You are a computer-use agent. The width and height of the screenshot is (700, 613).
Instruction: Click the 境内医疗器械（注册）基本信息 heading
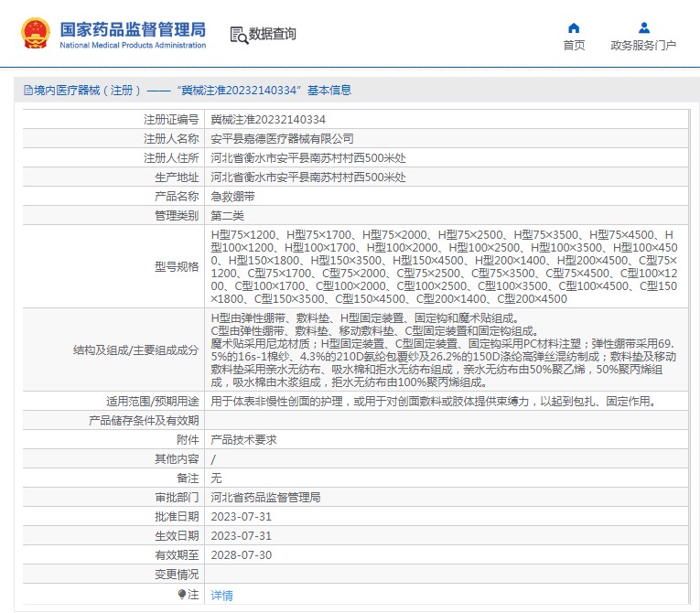point(192,91)
